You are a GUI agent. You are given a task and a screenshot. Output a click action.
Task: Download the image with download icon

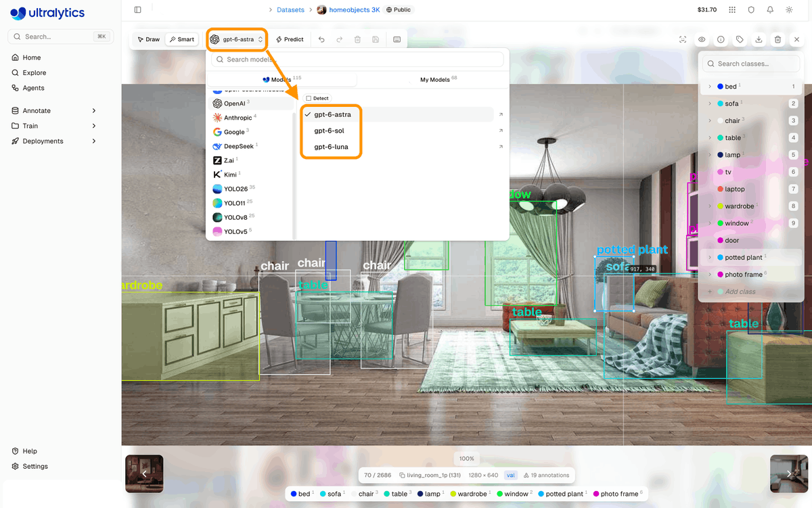pos(759,40)
